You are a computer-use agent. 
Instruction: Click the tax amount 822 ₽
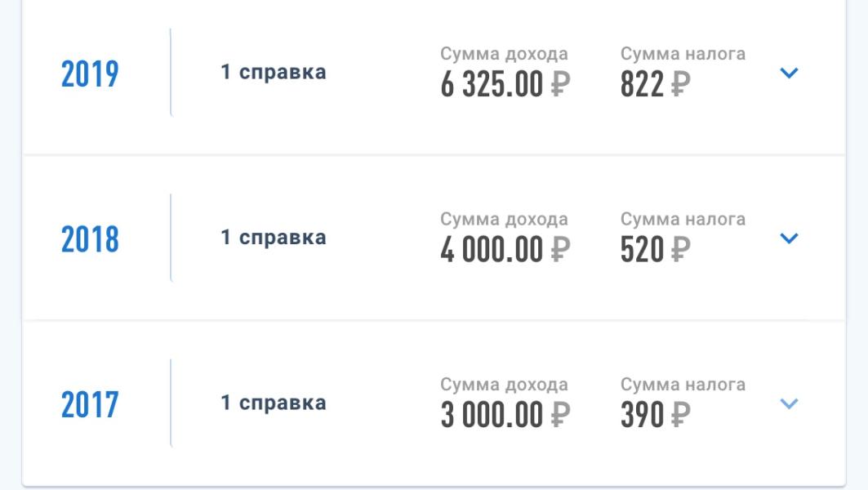point(655,84)
